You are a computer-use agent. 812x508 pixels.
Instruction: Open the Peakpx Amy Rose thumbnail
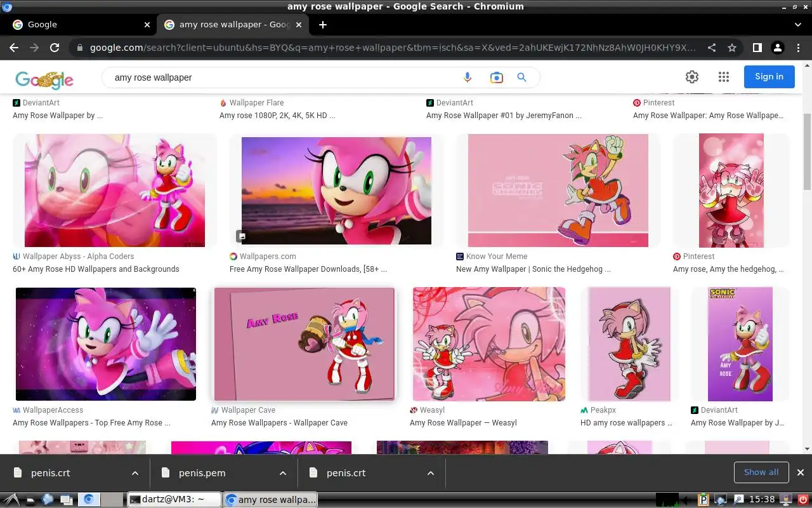click(x=629, y=344)
